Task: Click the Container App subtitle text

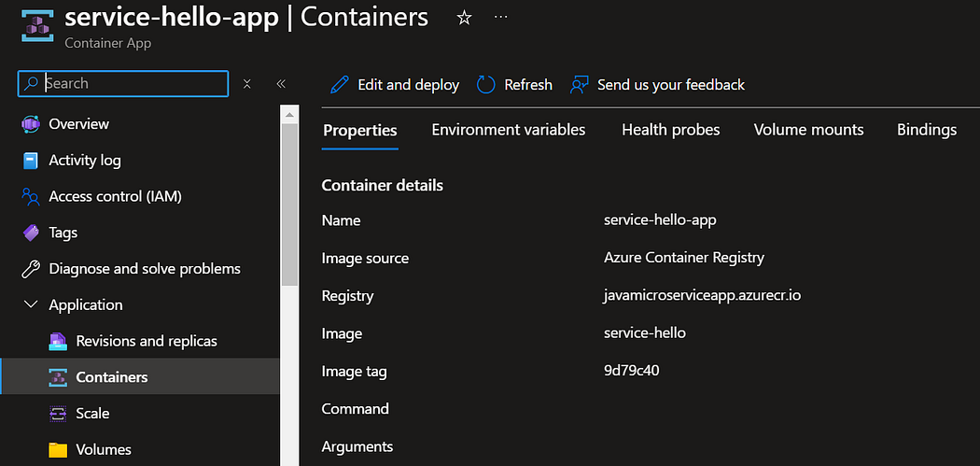Action: click(108, 43)
